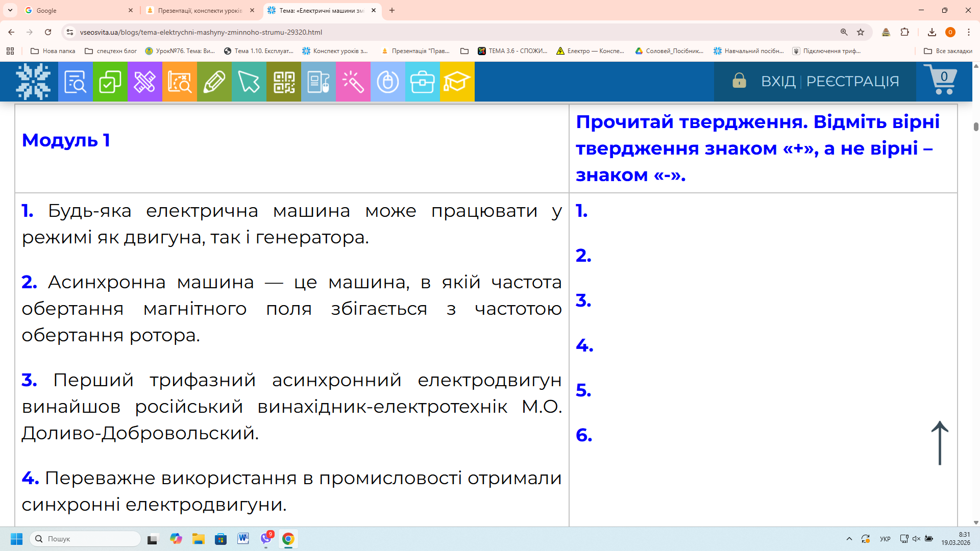Switch to the Презентації, конспекти уроків tab
The height and width of the screenshot is (551, 980).
pos(199,10)
